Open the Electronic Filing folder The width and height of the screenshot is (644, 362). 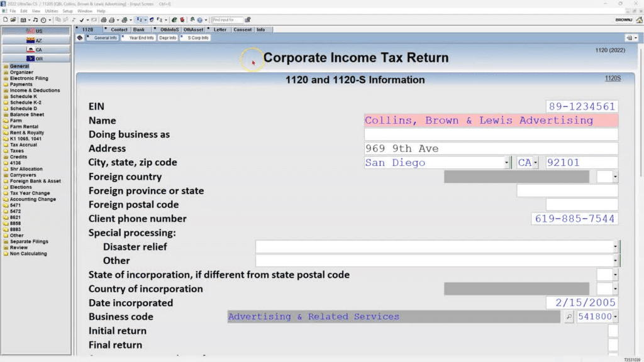click(29, 78)
